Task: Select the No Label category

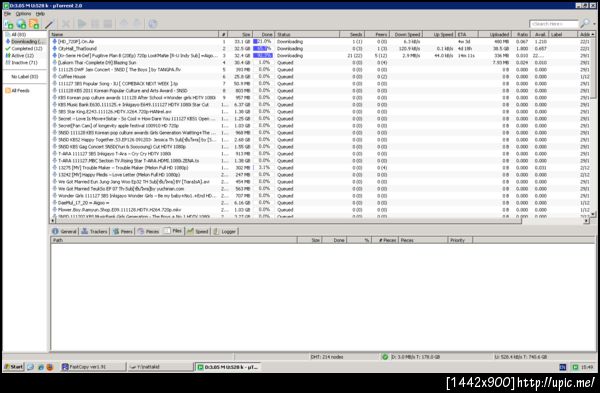Action: click(24, 77)
